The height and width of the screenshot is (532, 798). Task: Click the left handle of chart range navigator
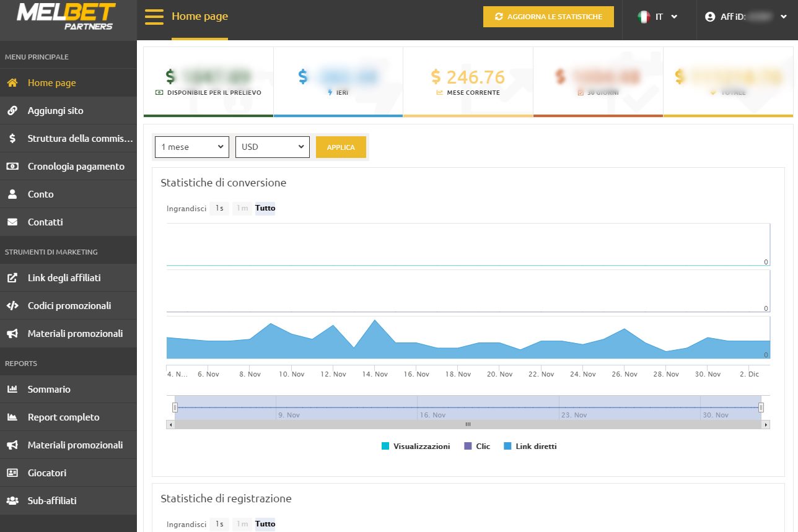(x=175, y=407)
